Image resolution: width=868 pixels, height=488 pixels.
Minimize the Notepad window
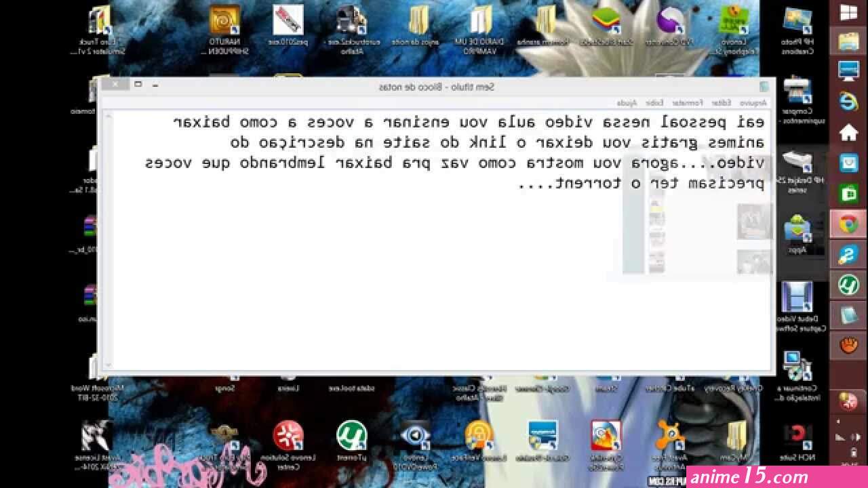coord(155,85)
